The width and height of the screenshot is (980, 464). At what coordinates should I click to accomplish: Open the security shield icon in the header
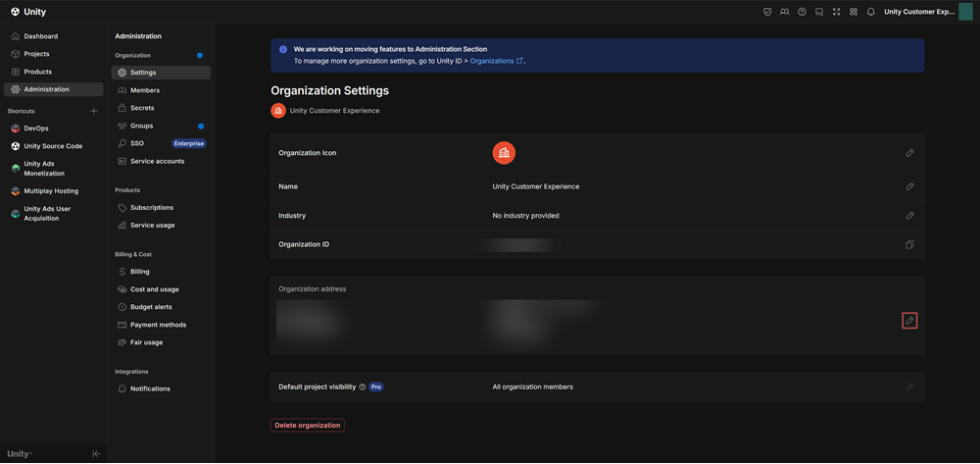tap(767, 12)
